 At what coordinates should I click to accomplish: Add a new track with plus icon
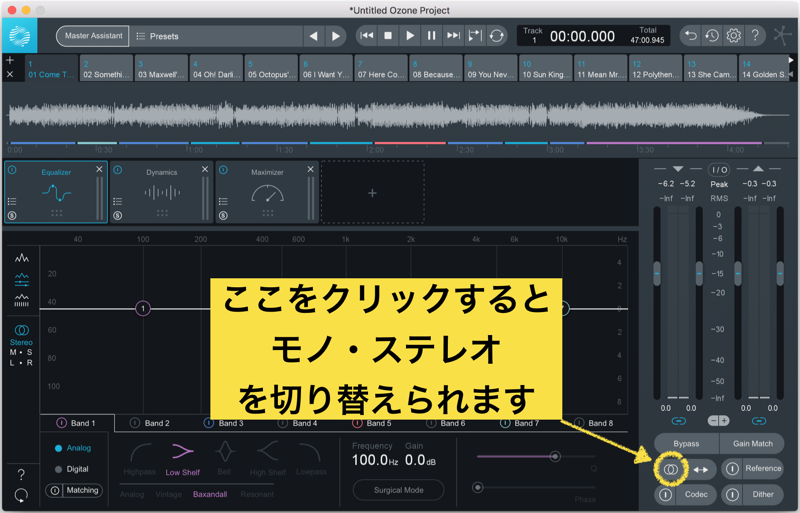click(x=10, y=60)
